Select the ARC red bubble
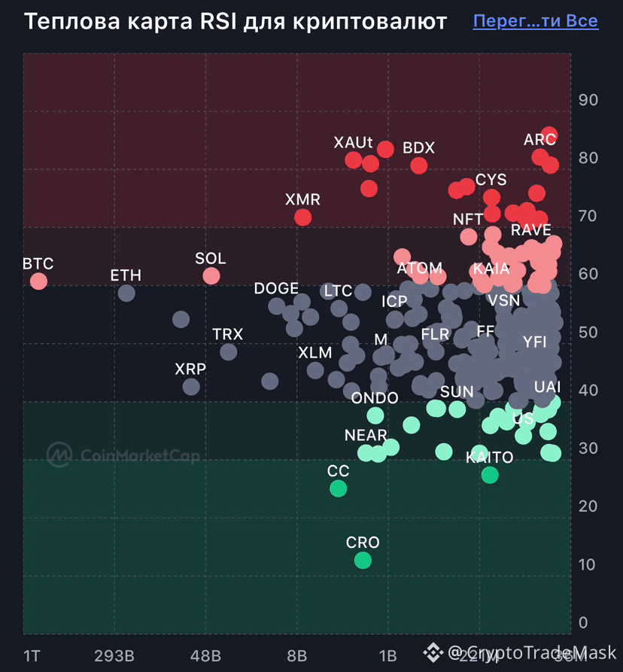Image resolution: width=623 pixels, height=672 pixels. [x=540, y=157]
